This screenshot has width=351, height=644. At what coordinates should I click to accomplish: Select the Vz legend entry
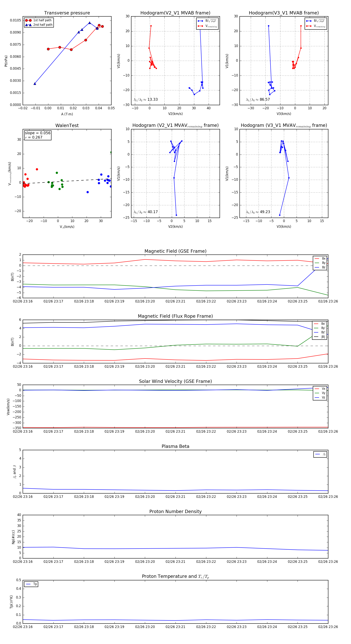[320, 398]
